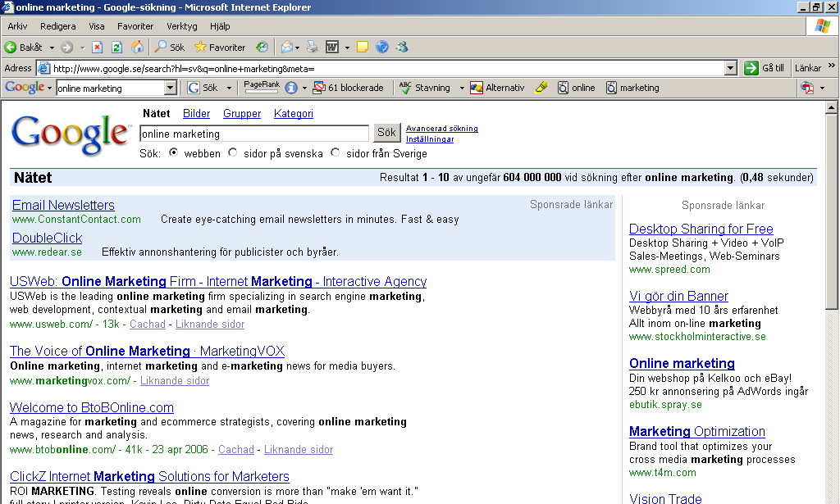
Task: Click the address bar URL field
Action: click(x=388, y=68)
